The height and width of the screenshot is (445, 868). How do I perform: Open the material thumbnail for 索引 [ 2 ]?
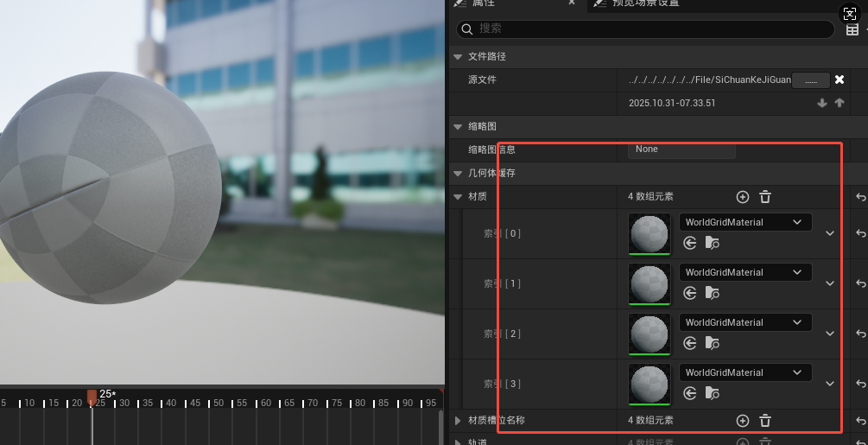[x=649, y=334]
